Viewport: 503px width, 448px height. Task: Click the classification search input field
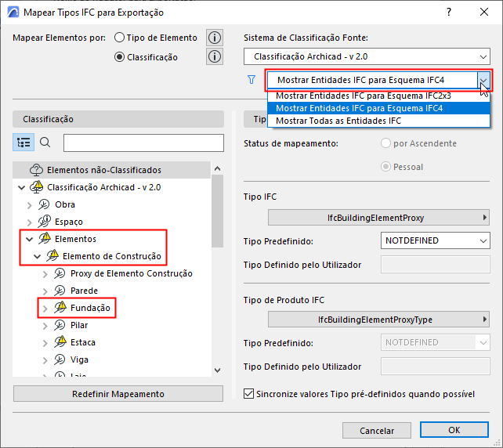pos(143,143)
